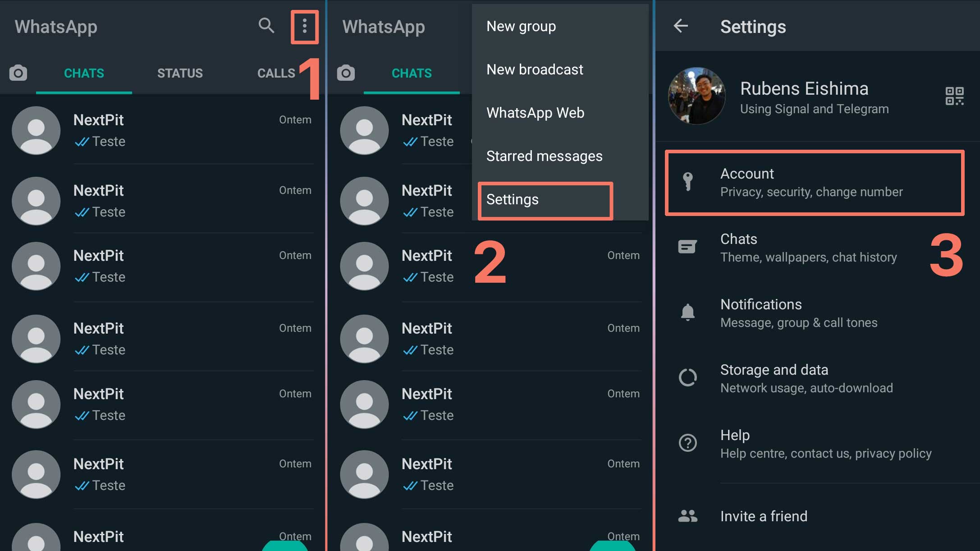This screenshot has width=980, height=551.
Task: Select the CHATS tab in left panel
Action: [x=84, y=73]
